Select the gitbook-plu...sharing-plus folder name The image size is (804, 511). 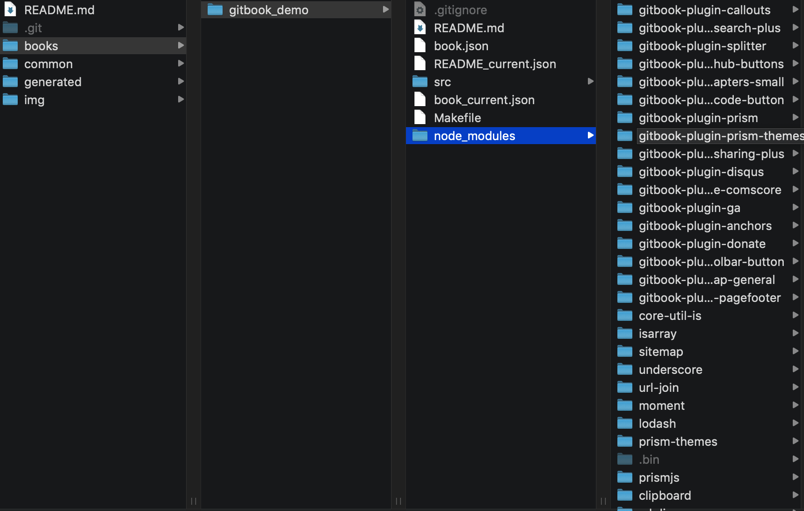coord(711,154)
